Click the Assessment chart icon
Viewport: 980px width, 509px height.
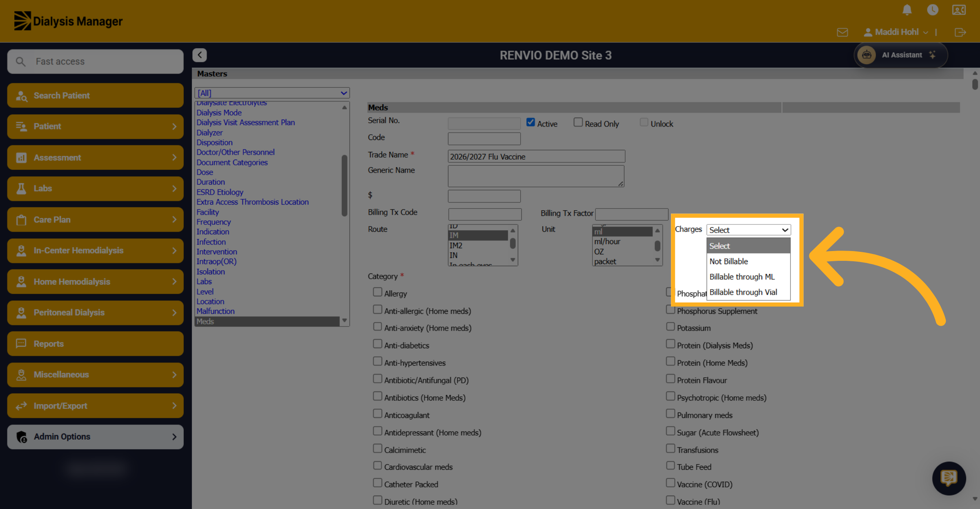21,158
